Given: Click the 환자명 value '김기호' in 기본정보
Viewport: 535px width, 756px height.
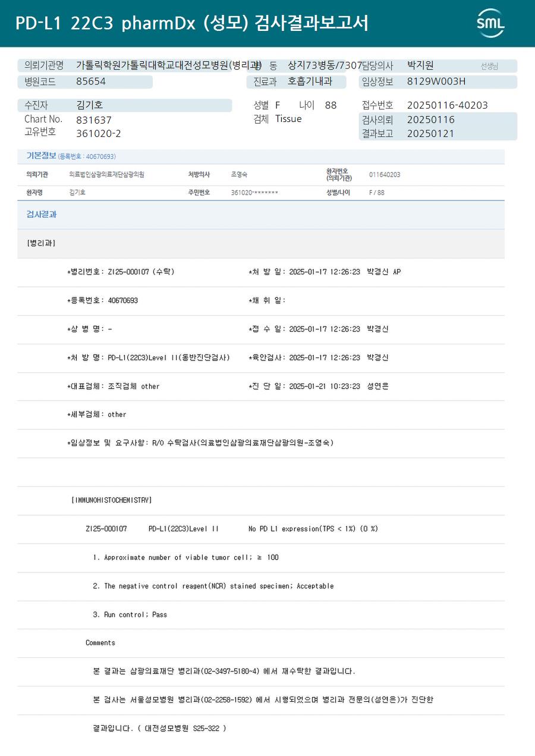Looking at the screenshot, I should [x=77, y=193].
